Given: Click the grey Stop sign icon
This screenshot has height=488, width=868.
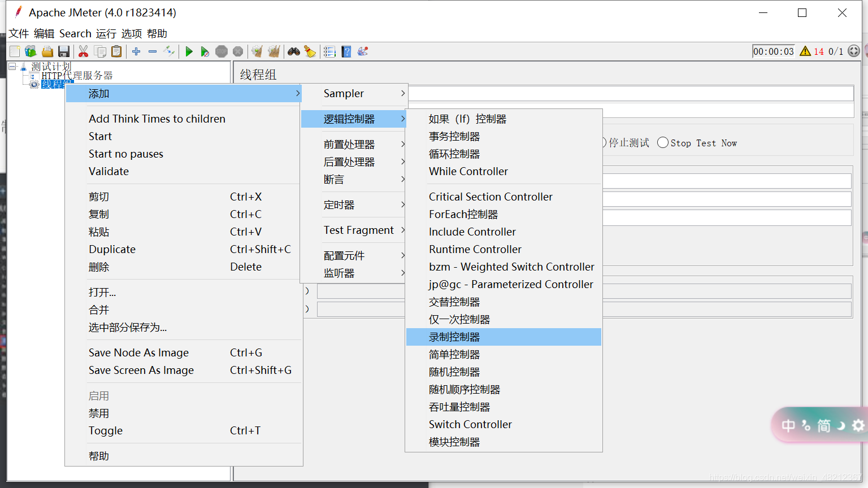Looking at the screenshot, I should 222,51.
